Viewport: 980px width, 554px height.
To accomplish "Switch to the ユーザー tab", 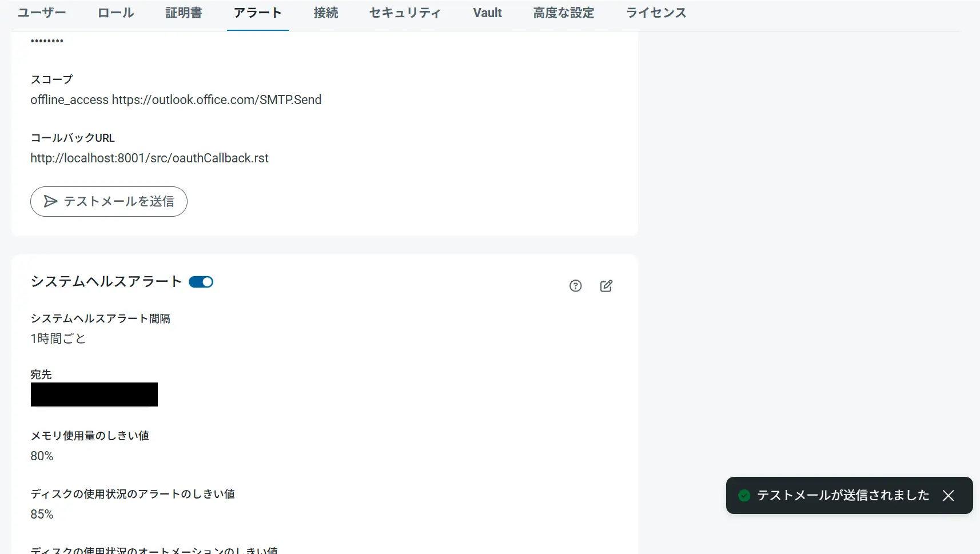I will pyautogui.click(x=42, y=13).
